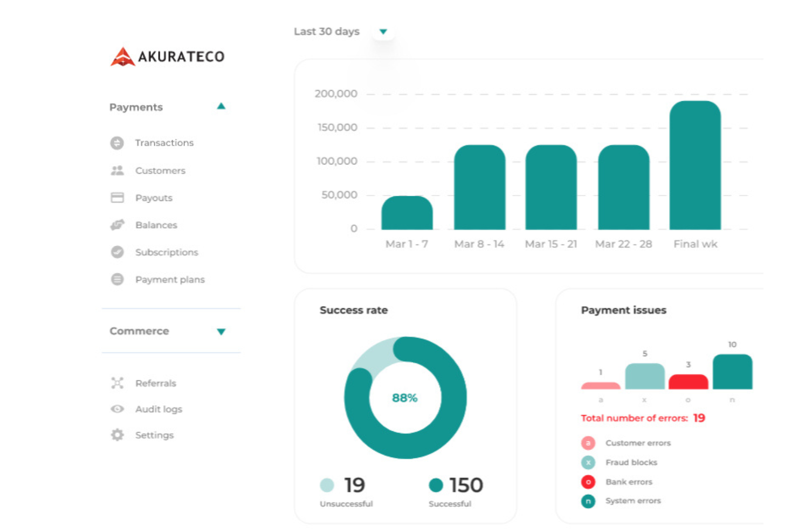
Task: Click 'Total number of errors: 19' text
Action: [643, 418]
